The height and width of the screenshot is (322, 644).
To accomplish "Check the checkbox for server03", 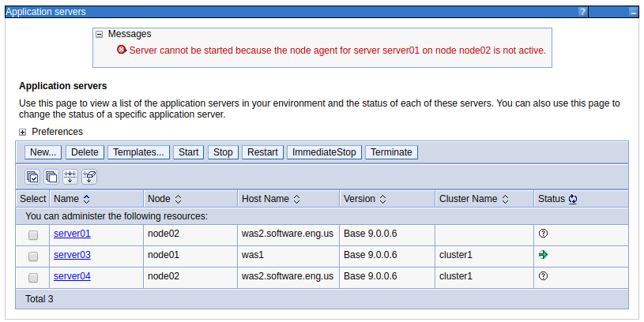I will 33,256.
